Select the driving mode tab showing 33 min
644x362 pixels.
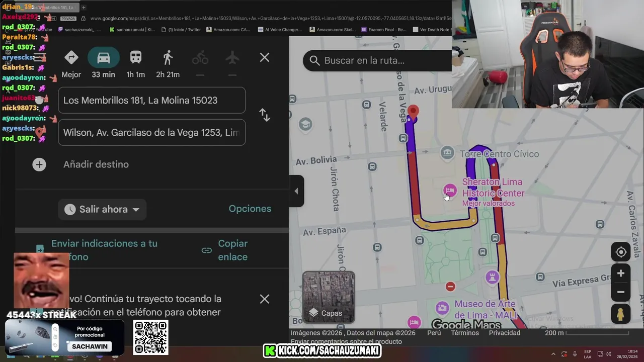pyautogui.click(x=103, y=64)
